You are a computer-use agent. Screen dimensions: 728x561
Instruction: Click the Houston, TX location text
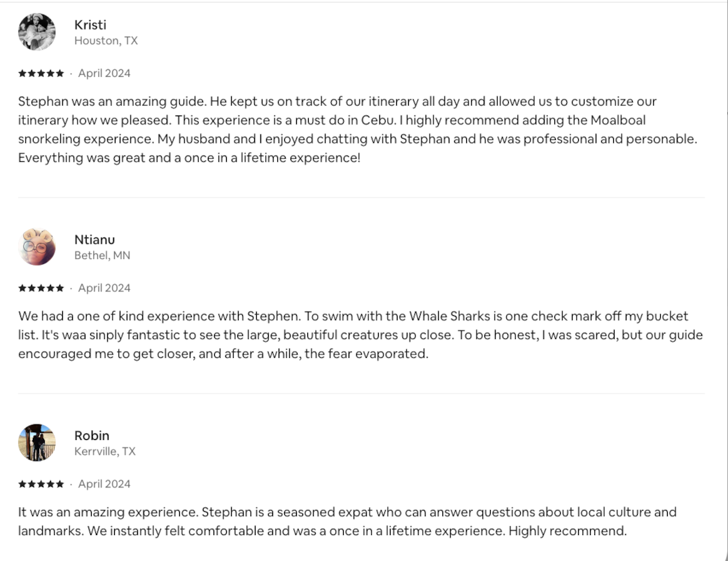pyautogui.click(x=106, y=41)
